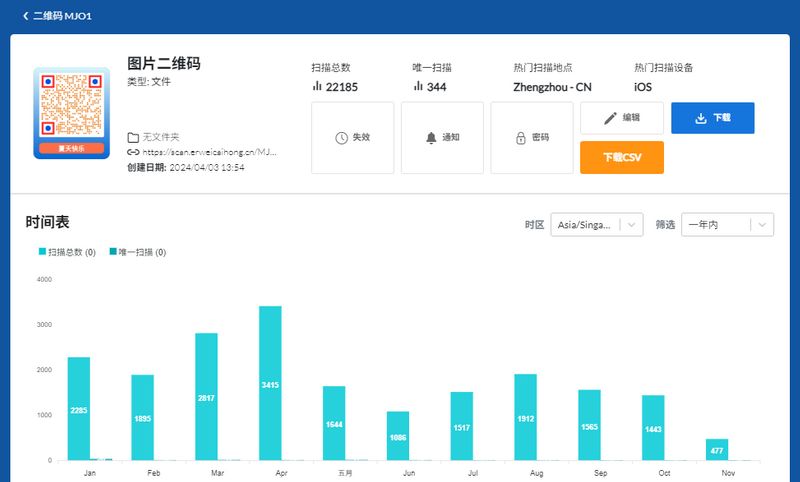The image size is (800, 482).
Task: Click the link icon beside scan URL
Action: coord(133,152)
